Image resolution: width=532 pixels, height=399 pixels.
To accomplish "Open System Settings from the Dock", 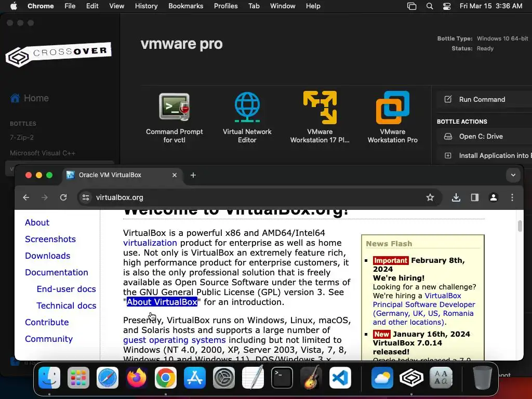I will pyautogui.click(x=224, y=378).
